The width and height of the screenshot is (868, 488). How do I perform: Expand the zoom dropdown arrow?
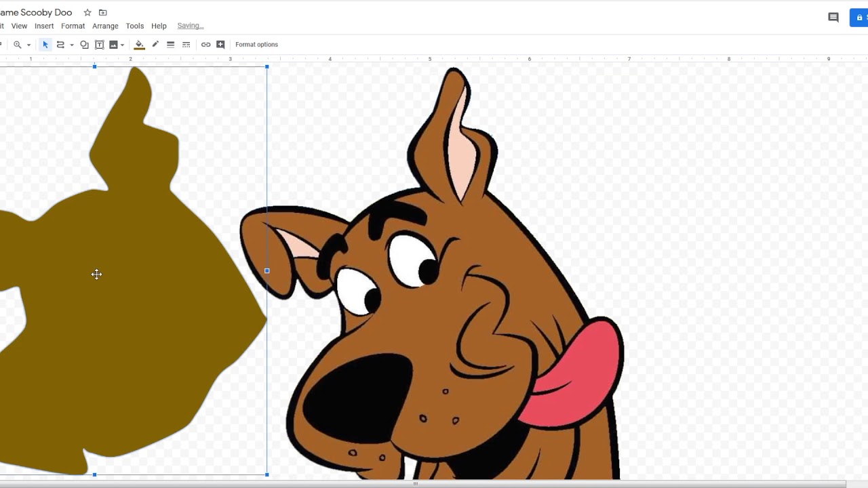pos(28,45)
